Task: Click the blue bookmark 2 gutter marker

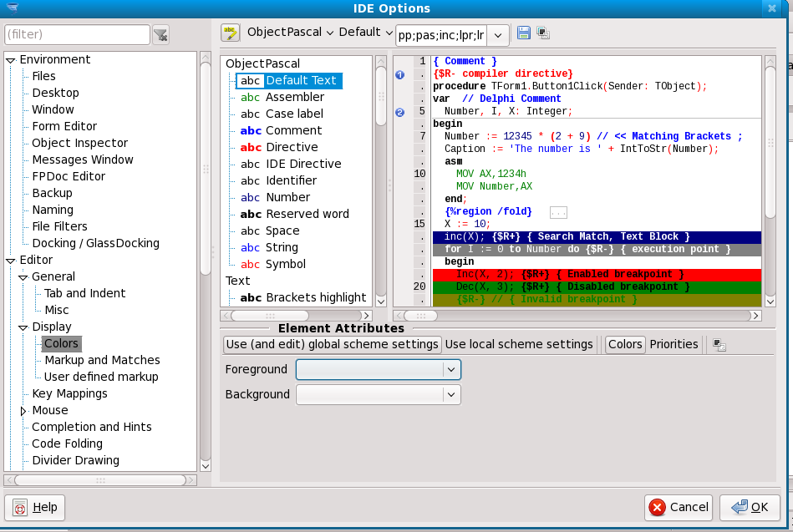Action: point(399,112)
